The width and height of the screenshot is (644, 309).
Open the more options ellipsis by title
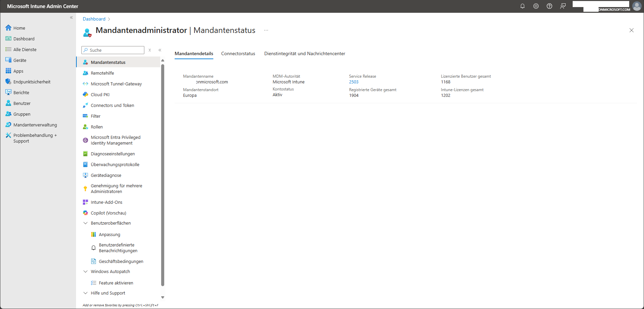point(266,30)
